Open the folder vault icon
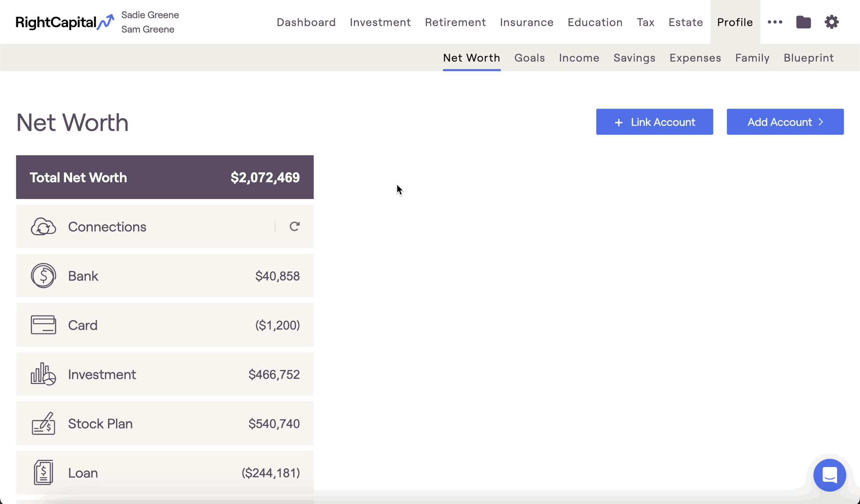The width and height of the screenshot is (860, 504). coord(803,22)
